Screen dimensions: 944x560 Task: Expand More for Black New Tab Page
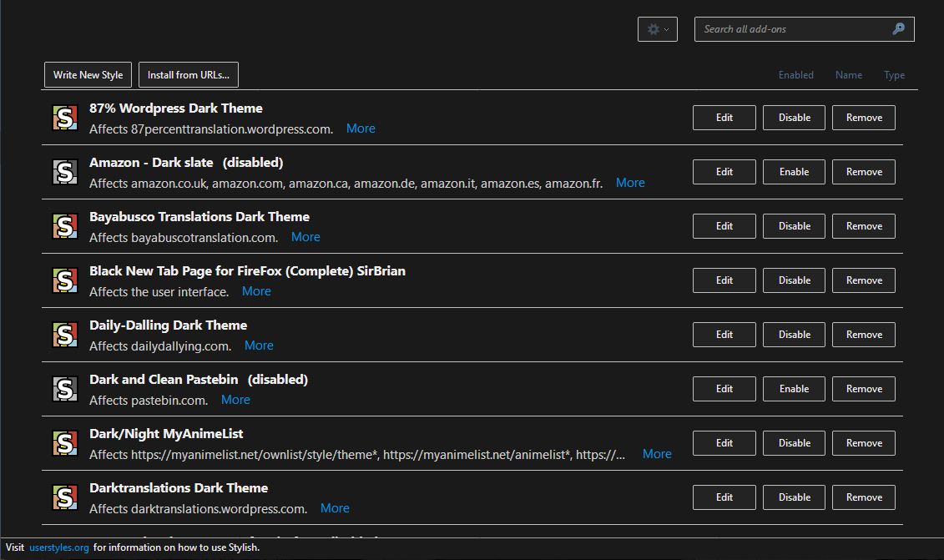[256, 290]
